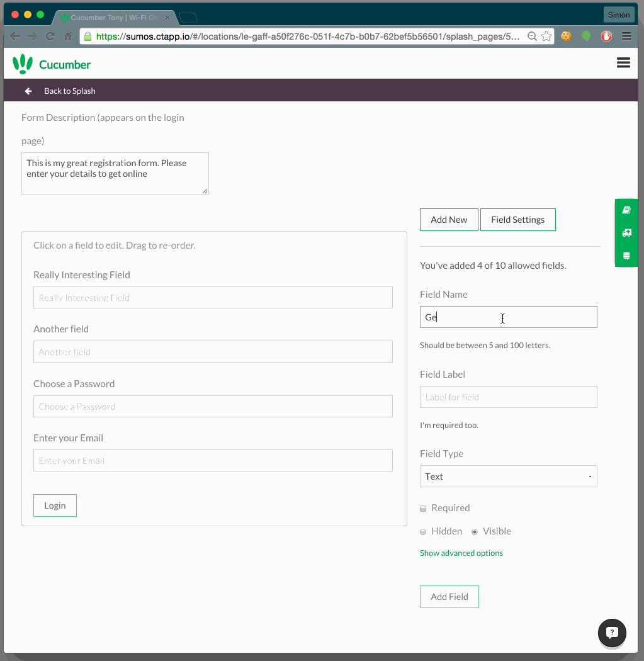
Task: Open the Field Type dropdown
Action: click(508, 477)
